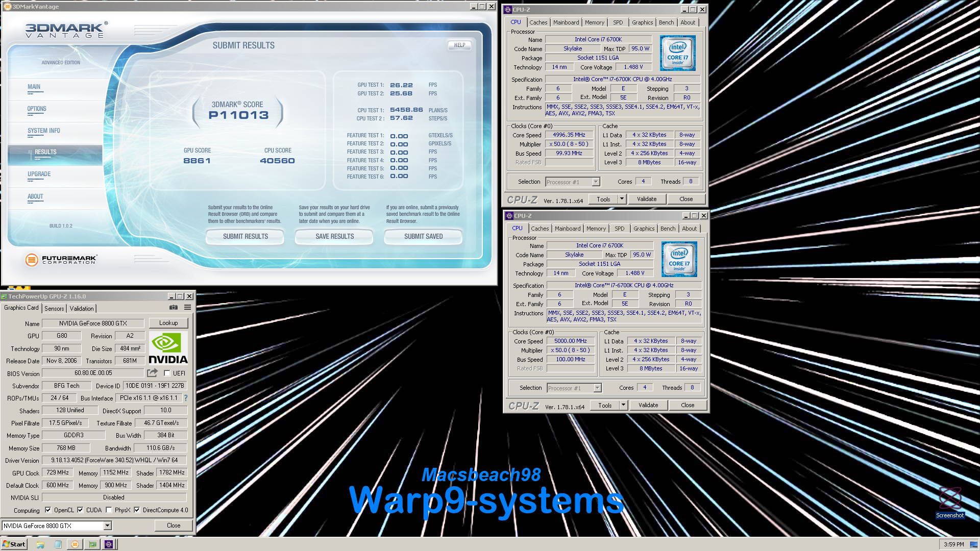Click the lower CPU-Z title bar icon

coord(509,216)
